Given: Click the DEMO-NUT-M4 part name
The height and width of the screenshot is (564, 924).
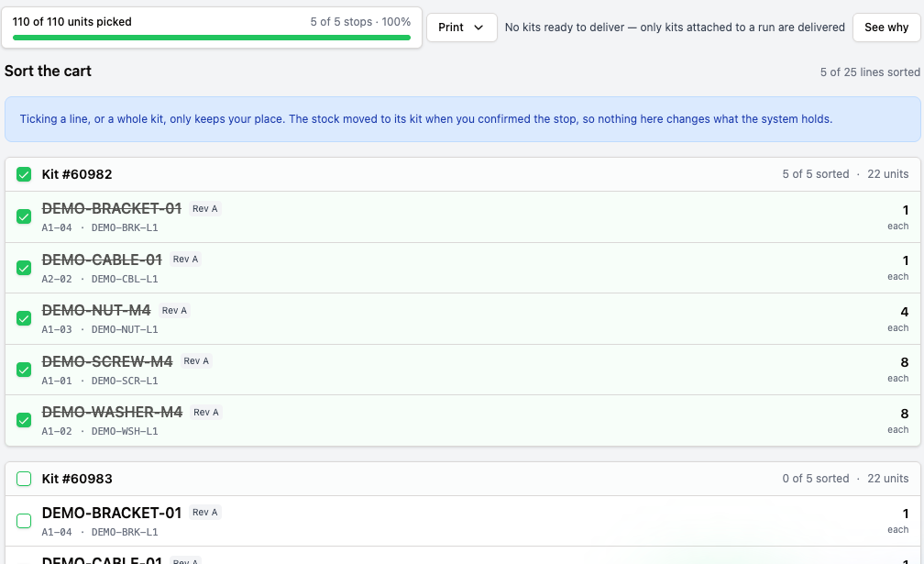Looking at the screenshot, I should 96,310.
